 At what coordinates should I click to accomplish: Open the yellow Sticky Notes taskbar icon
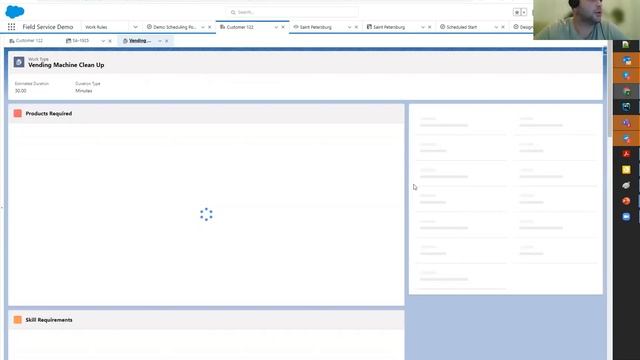pyautogui.click(x=627, y=169)
